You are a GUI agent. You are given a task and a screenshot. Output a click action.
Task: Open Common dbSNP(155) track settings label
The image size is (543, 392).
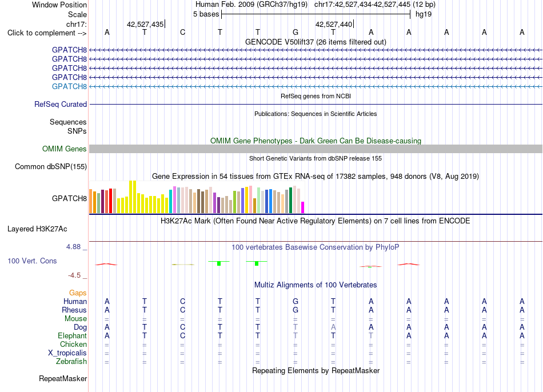51,166
